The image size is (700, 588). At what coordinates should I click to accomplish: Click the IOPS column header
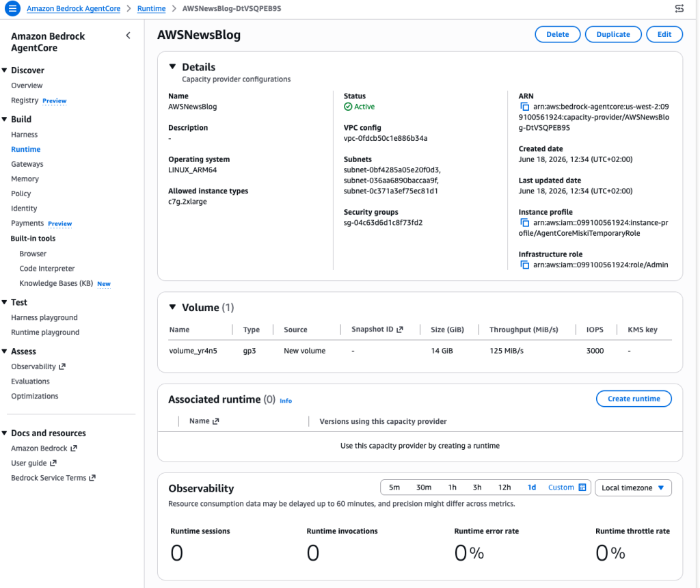(595, 330)
